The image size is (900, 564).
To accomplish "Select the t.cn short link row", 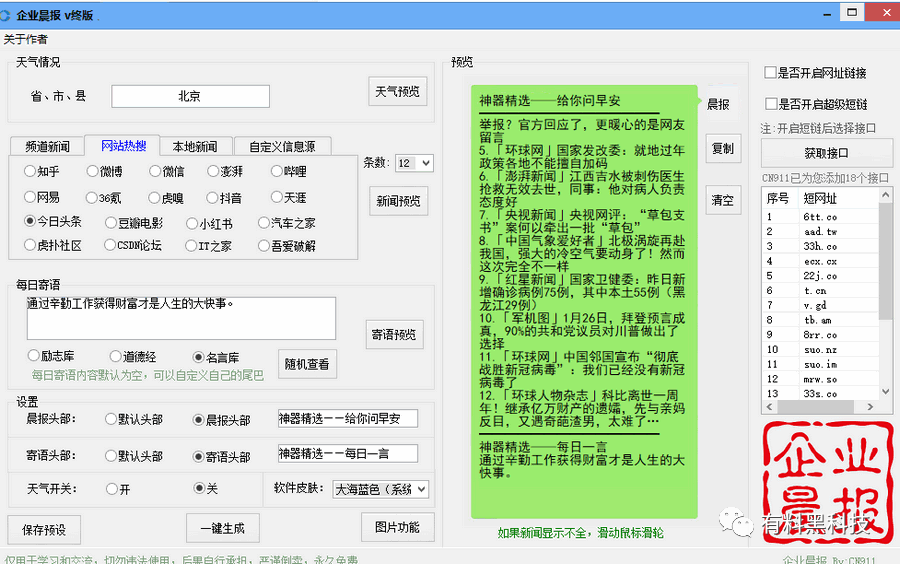I will (x=821, y=290).
